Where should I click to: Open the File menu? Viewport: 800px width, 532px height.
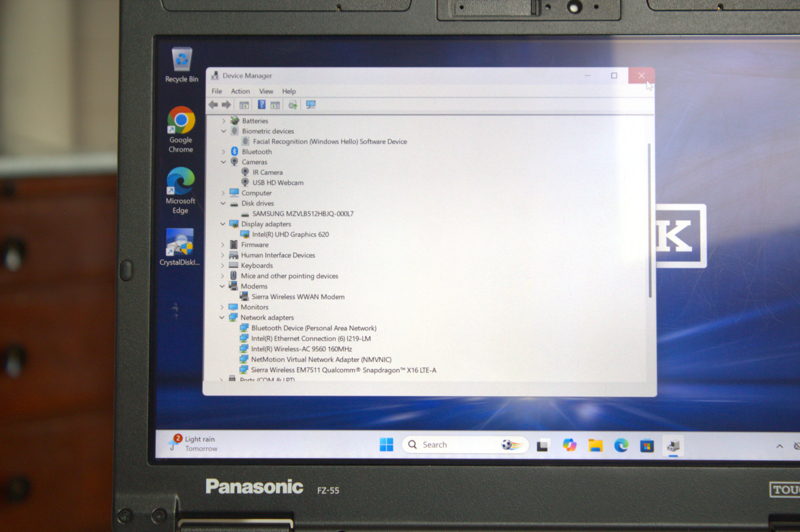pyautogui.click(x=216, y=91)
